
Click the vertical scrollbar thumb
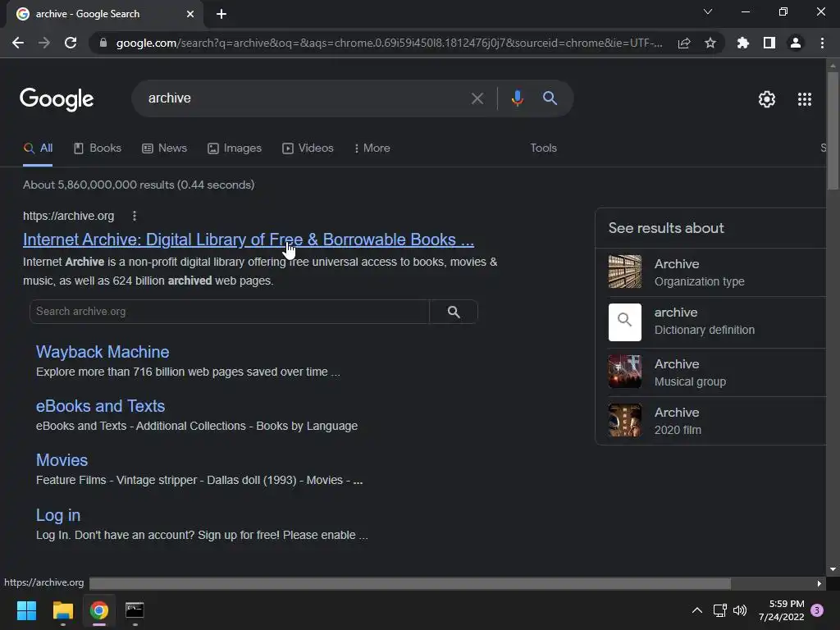click(833, 130)
